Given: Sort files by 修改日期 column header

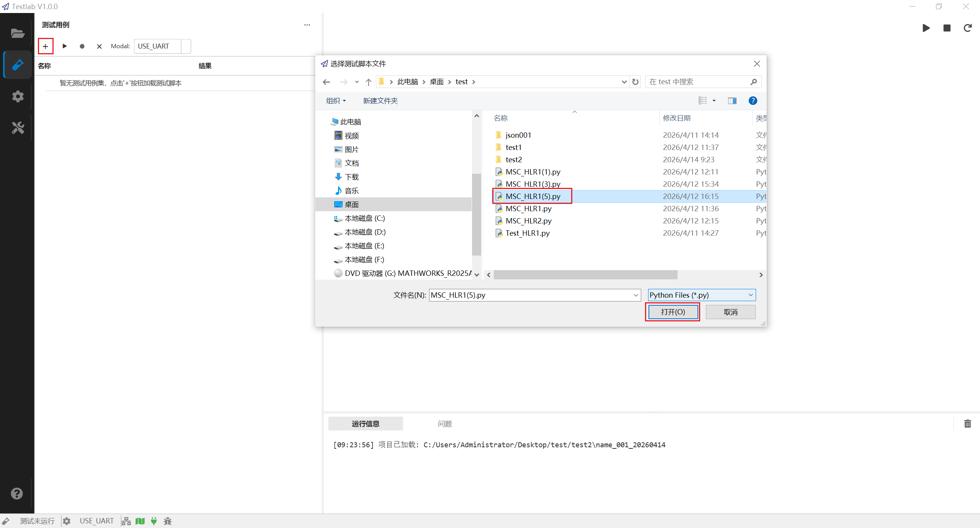Looking at the screenshot, I should point(677,118).
